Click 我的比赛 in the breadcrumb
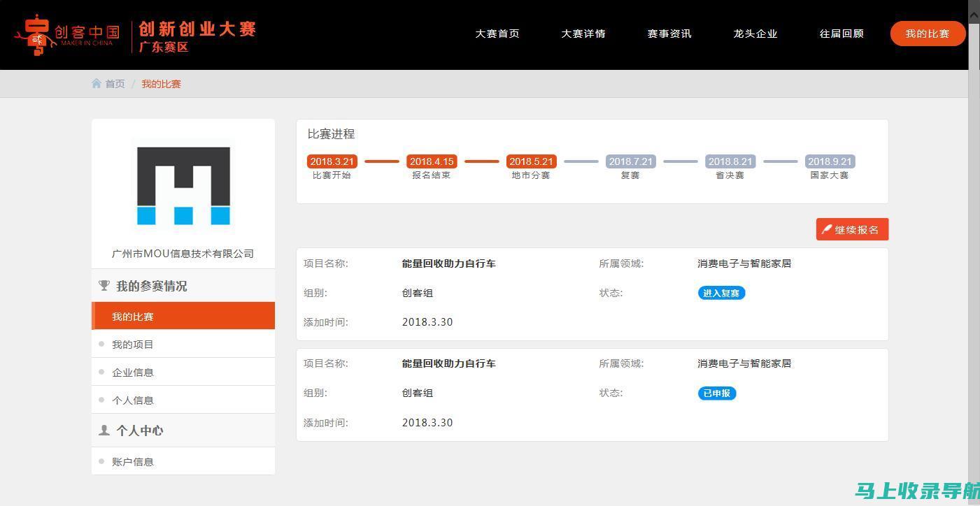This screenshot has width=980, height=506. [161, 84]
